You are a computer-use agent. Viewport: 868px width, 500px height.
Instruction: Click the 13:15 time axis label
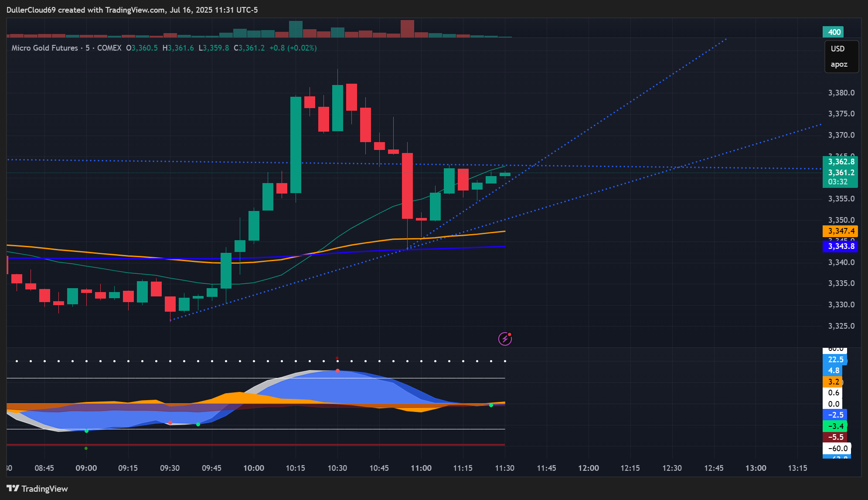(798, 468)
